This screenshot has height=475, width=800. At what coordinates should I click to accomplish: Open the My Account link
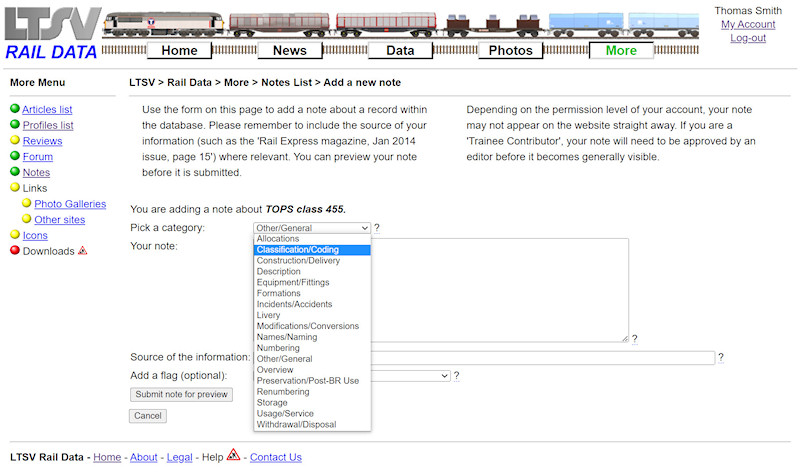coord(748,24)
